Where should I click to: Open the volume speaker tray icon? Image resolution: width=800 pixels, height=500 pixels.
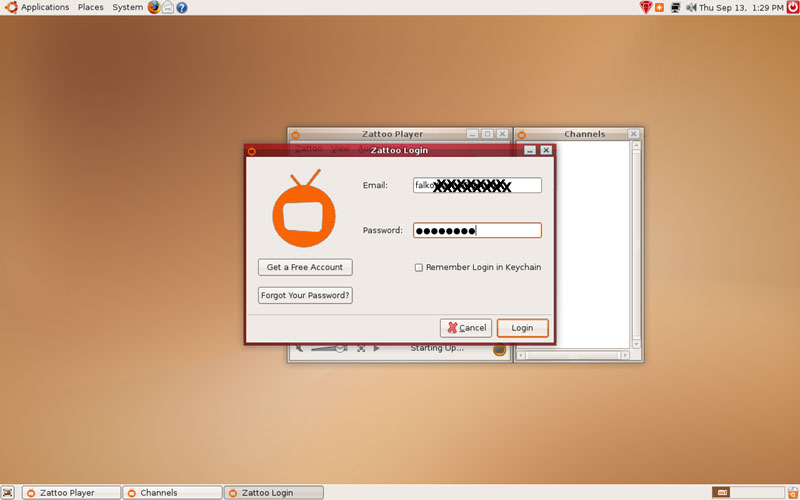pyautogui.click(x=691, y=8)
